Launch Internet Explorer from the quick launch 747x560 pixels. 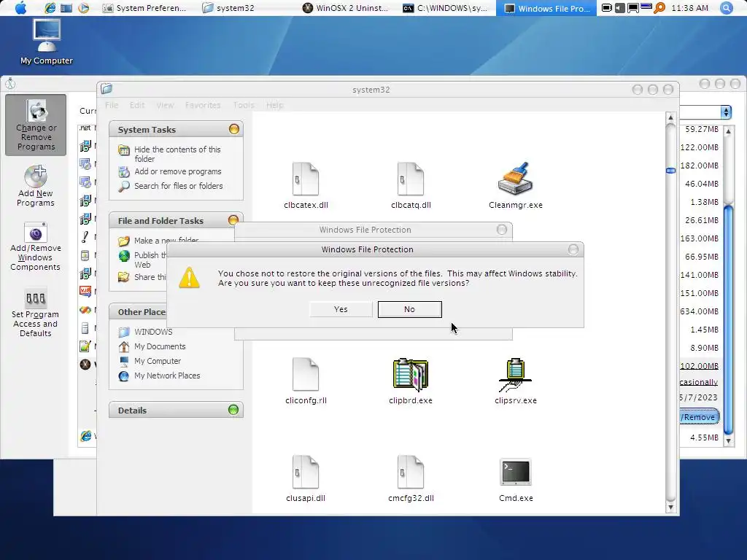point(50,7)
